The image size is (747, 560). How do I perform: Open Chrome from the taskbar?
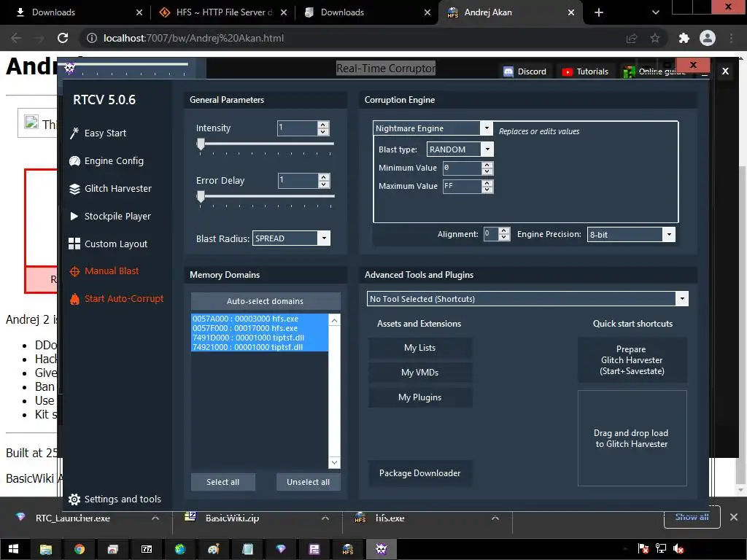point(79,549)
